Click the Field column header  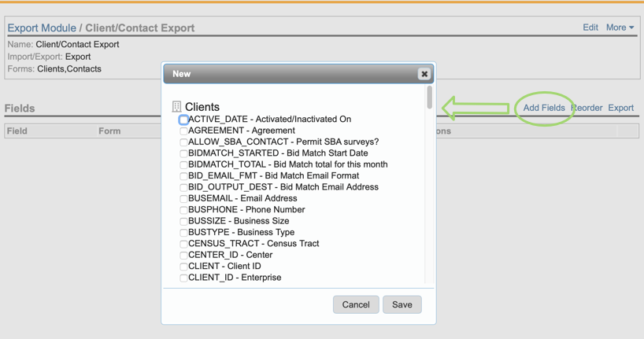pyautogui.click(x=17, y=131)
